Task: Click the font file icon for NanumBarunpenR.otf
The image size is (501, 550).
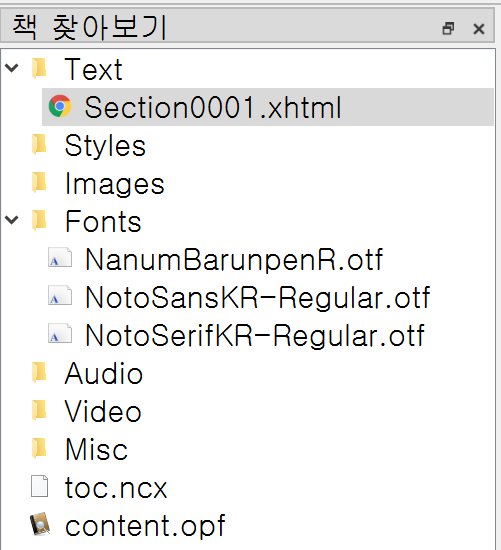Action: (60, 258)
